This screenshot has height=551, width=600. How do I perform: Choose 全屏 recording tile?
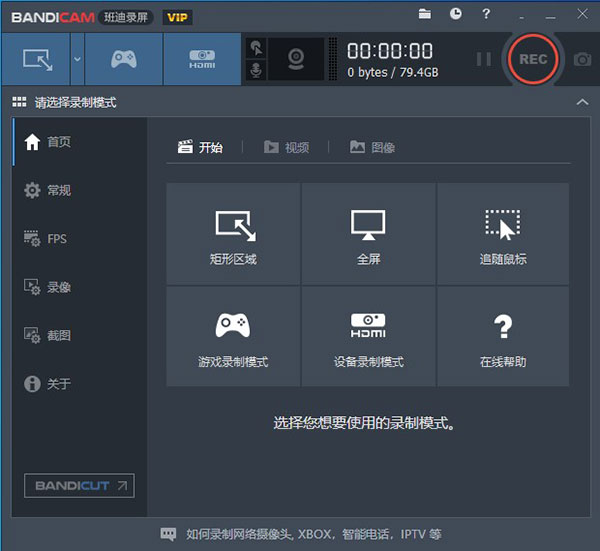368,234
